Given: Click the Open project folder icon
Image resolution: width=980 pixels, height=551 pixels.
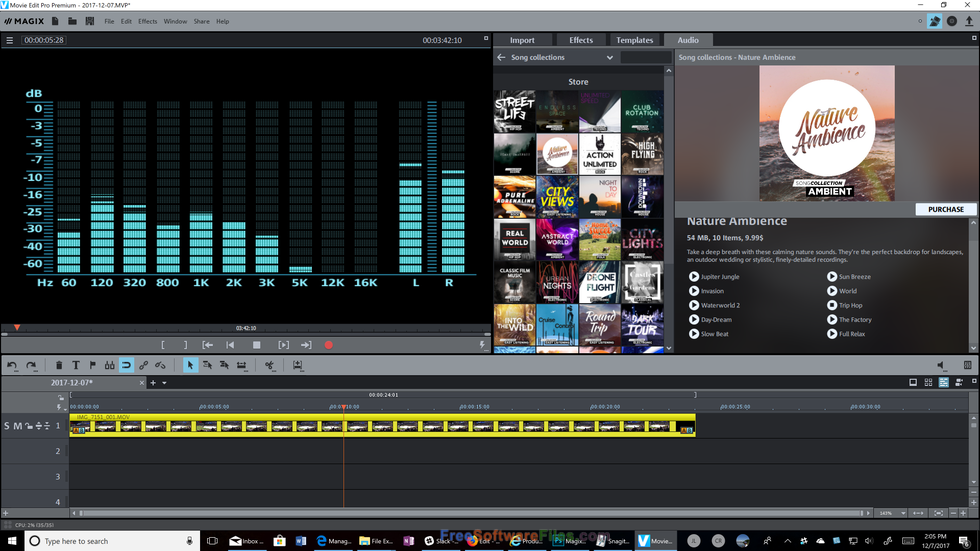Looking at the screenshot, I should pos(72,21).
